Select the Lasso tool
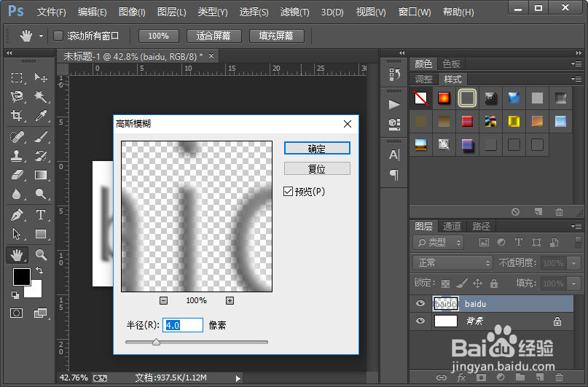588x387 pixels. click(17, 97)
